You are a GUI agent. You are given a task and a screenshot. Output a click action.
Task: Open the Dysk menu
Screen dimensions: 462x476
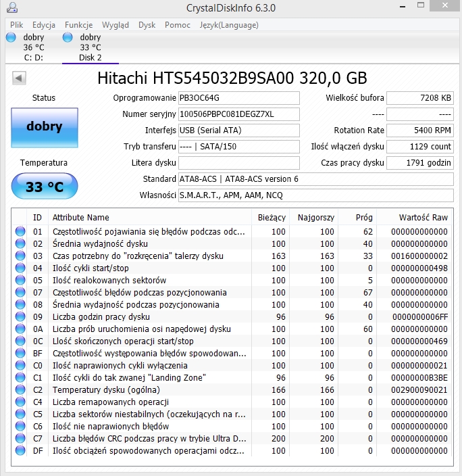147,25
